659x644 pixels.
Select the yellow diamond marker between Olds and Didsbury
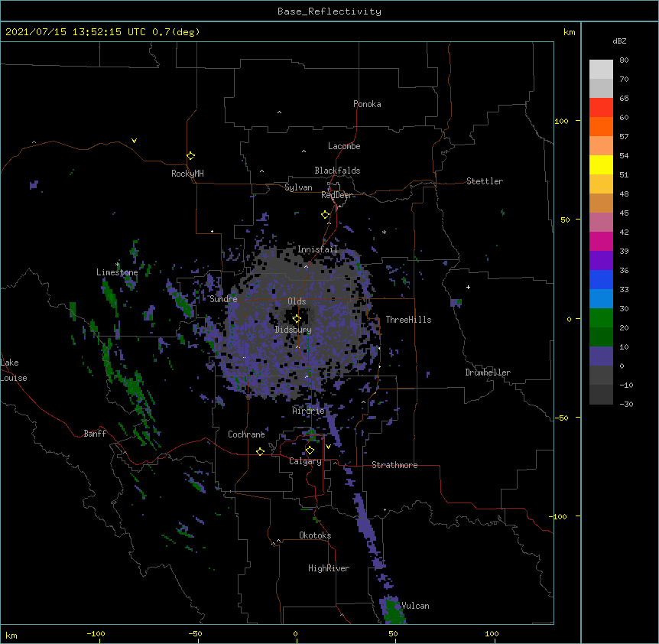[297, 319]
